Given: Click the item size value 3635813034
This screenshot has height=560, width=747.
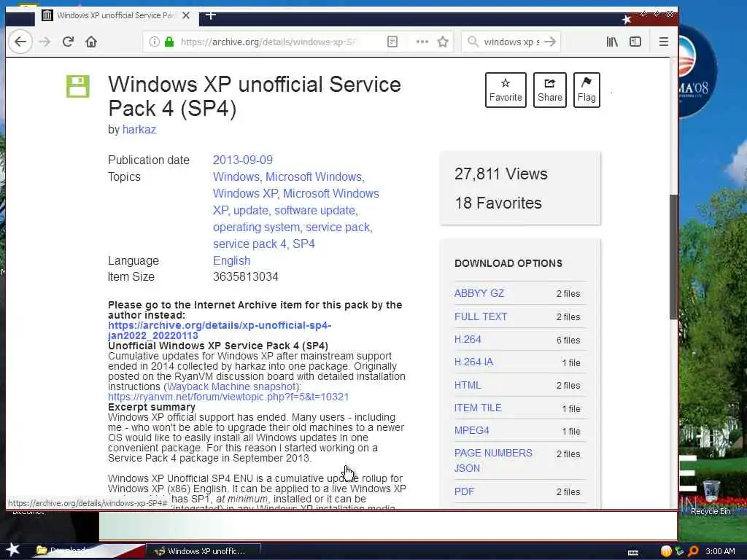Looking at the screenshot, I should tap(245, 276).
